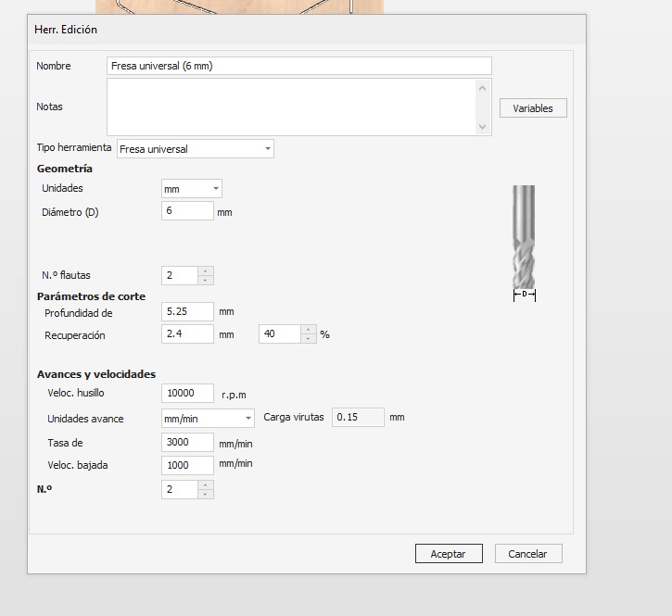
Task: Click the Recuperación mm input field
Action: click(187, 333)
